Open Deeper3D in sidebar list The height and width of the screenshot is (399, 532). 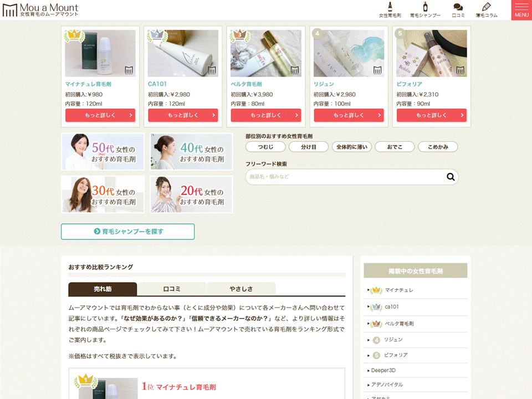[383, 371]
